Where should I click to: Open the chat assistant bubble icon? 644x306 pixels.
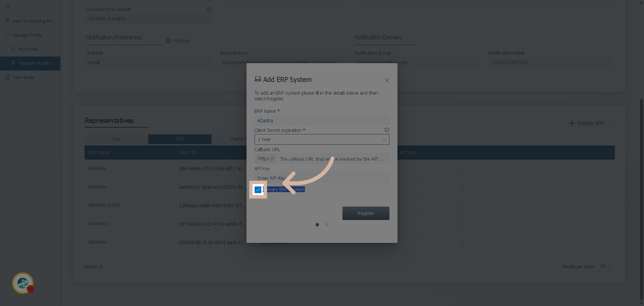coord(23,283)
